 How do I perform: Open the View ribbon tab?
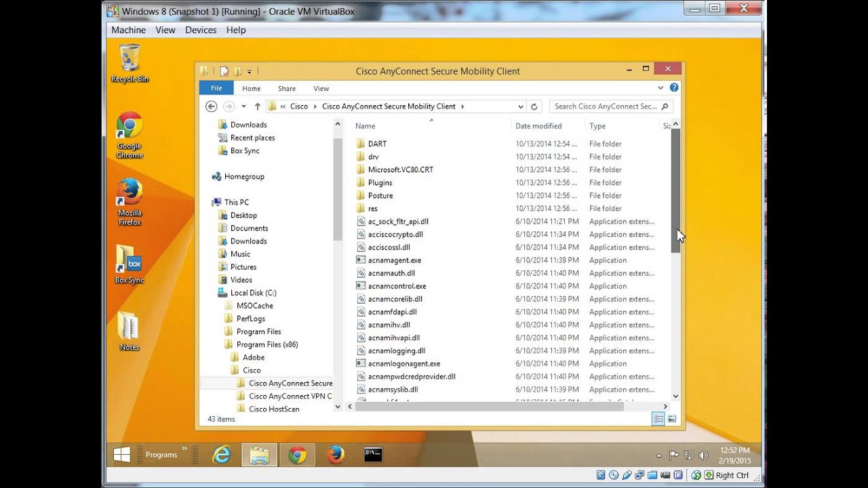321,88
